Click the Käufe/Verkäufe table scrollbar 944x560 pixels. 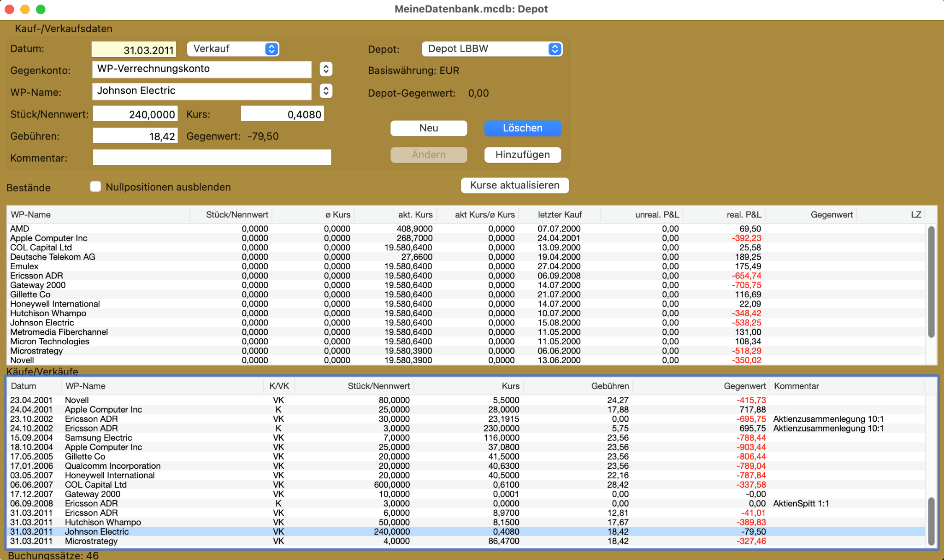931,521
